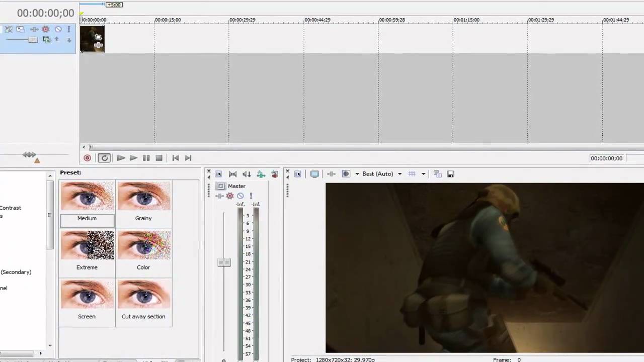Go to the start of the project

[x=175, y=158]
